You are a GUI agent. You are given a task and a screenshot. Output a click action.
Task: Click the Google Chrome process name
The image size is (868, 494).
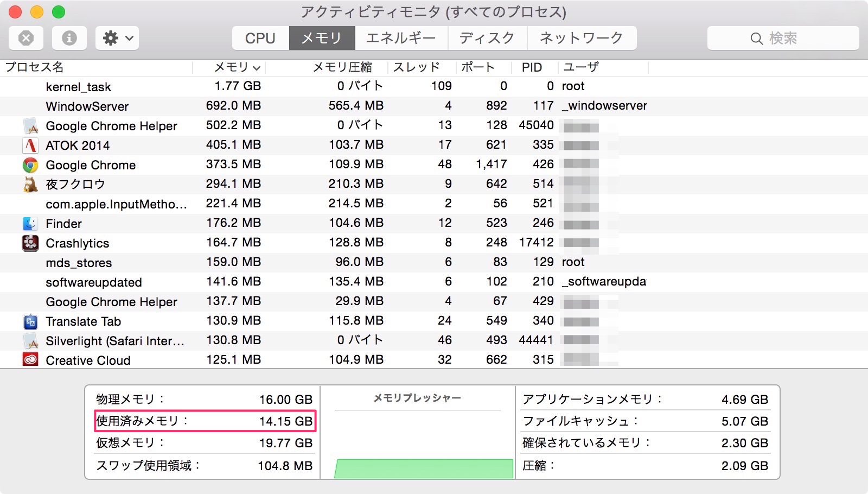(x=91, y=165)
